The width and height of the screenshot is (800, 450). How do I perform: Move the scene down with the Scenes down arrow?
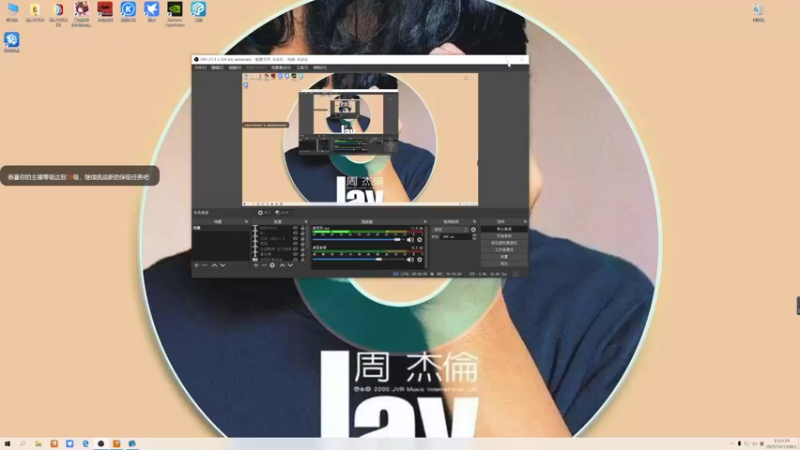[x=222, y=265]
